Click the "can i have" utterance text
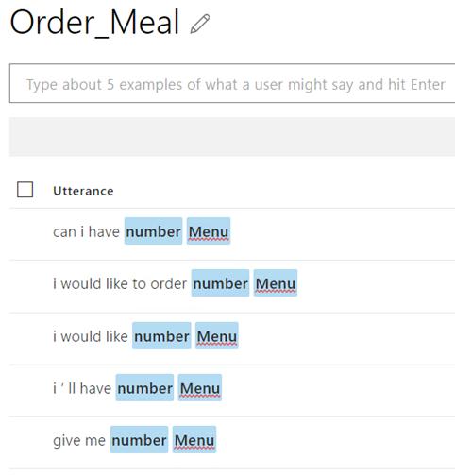455x476 pixels. tap(86, 231)
